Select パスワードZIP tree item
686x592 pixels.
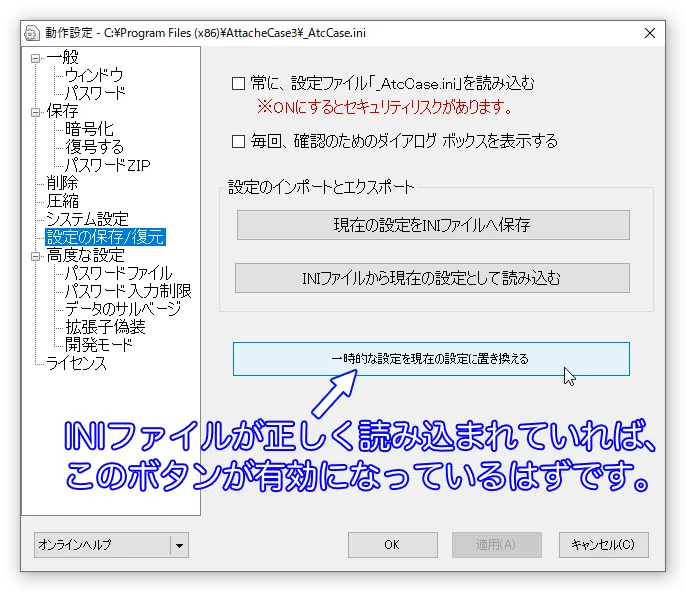(x=108, y=165)
